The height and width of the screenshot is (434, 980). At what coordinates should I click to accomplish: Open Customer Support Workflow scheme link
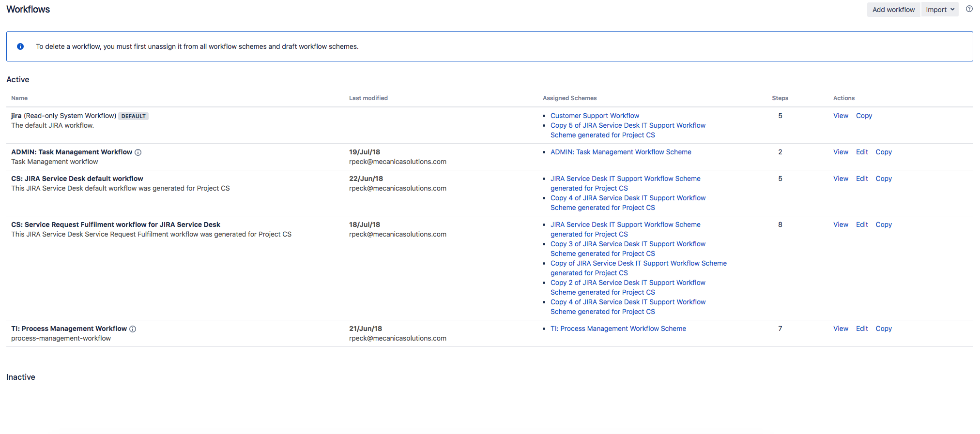point(595,116)
